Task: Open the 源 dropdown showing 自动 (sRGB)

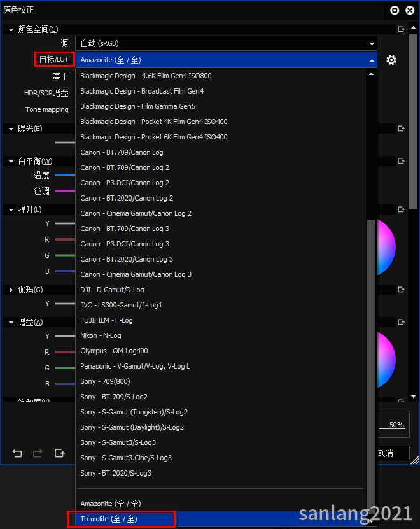Action: pyautogui.click(x=226, y=43)
